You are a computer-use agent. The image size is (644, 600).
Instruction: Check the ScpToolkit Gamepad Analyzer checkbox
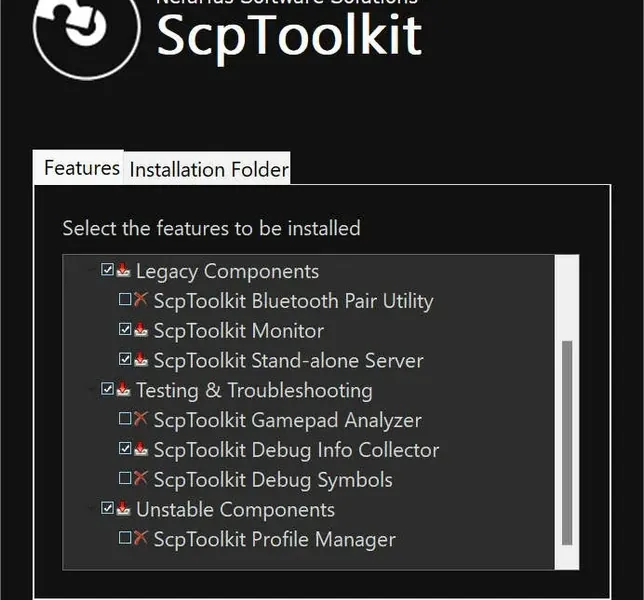[125, 418]
